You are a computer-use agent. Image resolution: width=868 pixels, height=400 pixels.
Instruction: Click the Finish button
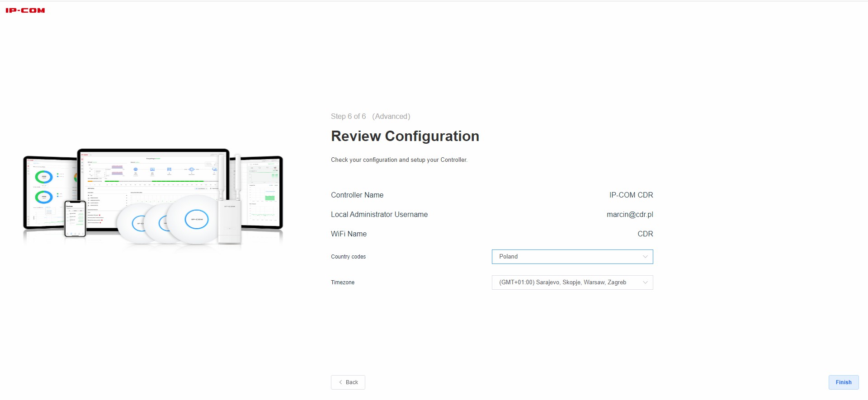tap(844, 382)
